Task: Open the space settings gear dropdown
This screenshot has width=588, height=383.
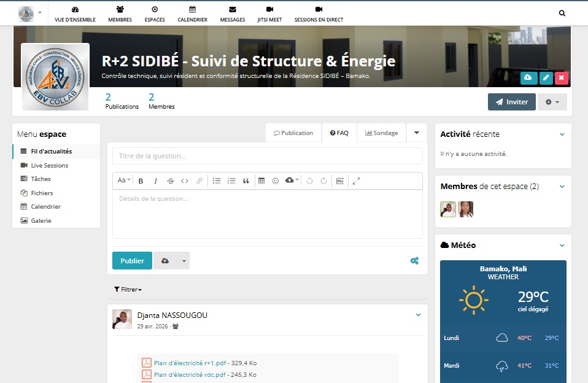Action: [552, 102]
